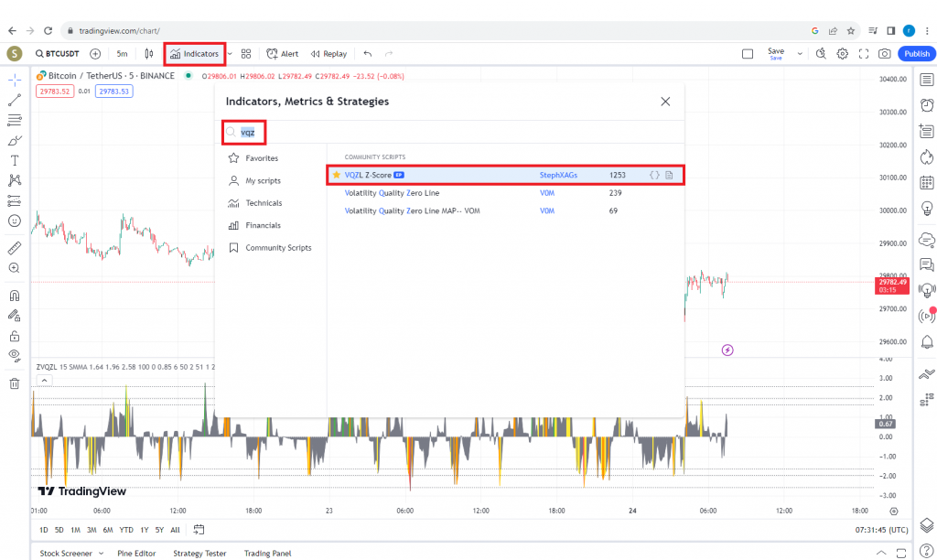Viewport: 937px width, 560px height.
Task: Create an alert with Alert button
Action: tap(282, 54)
